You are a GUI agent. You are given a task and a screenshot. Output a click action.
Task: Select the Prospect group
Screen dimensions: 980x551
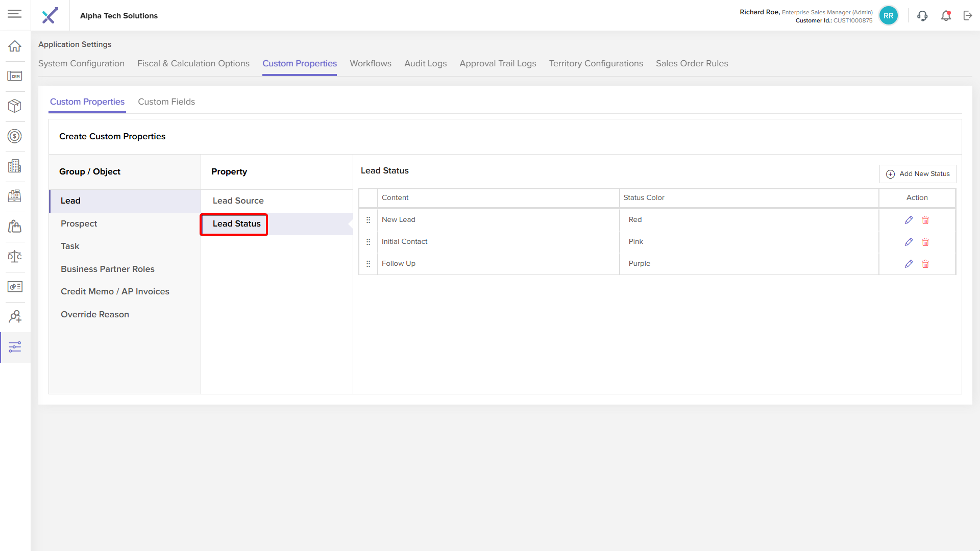79,223
